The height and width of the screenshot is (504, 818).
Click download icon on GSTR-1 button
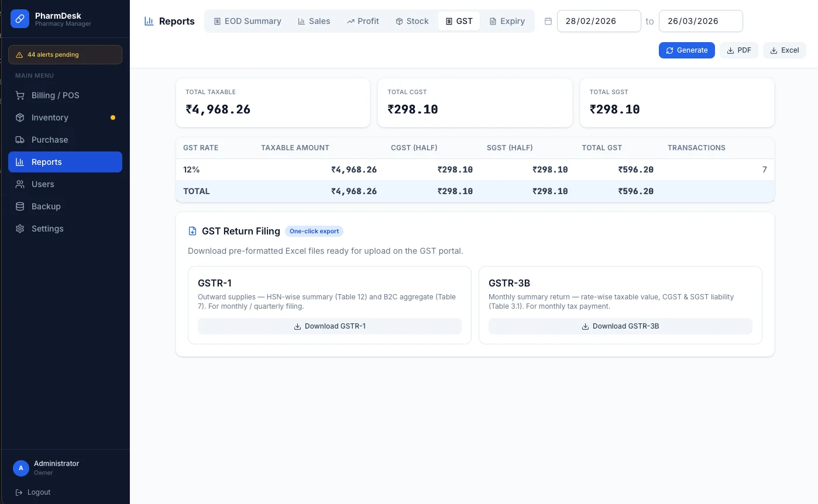(x=297, y=326)
